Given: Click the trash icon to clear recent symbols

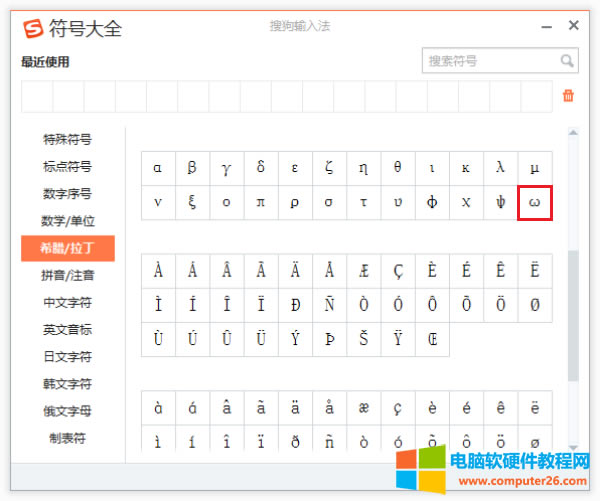Looking at the screenshot, I should coord(568,96).
